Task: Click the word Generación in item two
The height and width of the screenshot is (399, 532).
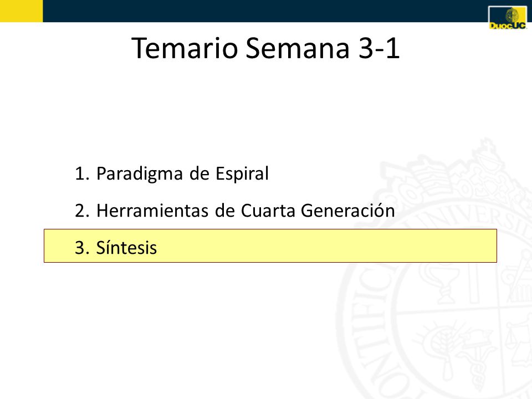Action: tap(348, 211)
